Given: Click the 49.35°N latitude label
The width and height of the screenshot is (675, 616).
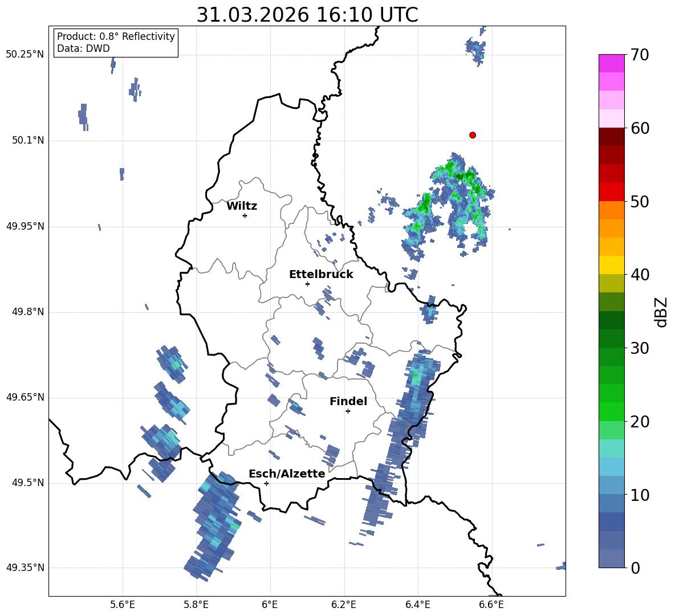Looking at the screenshot, I should [x=25, y=568].
